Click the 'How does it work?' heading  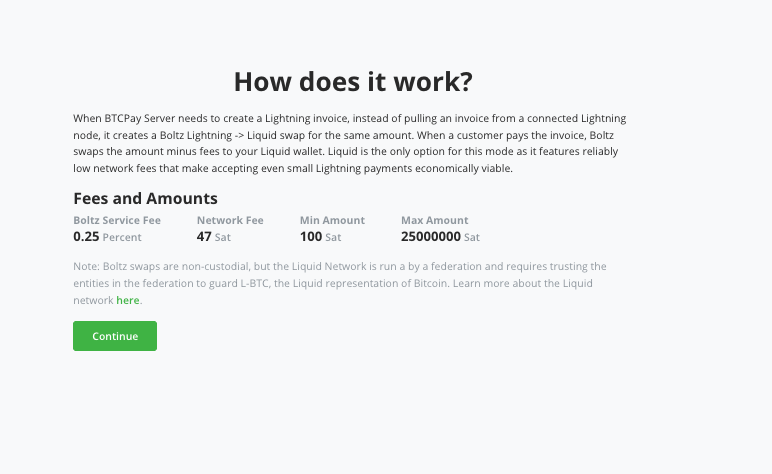(x=353, y=81)
